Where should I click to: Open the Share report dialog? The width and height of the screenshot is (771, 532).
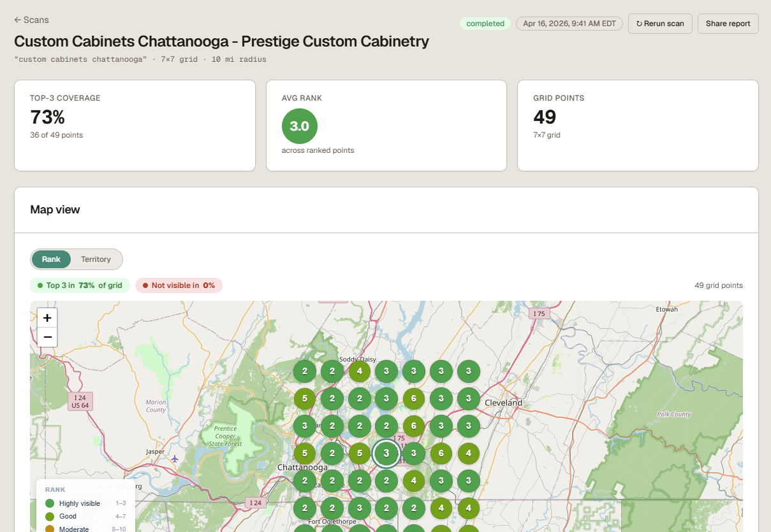point(728,24)
